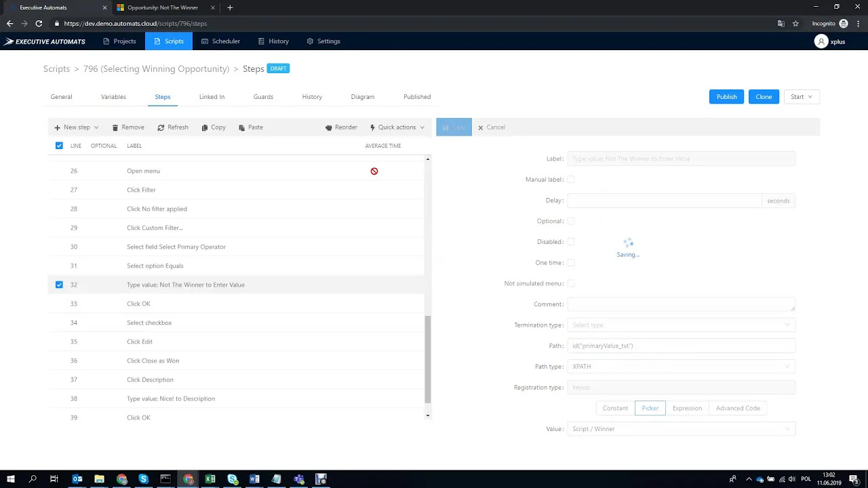Click the Cancel X icon next to Save
Screen dimensions: 868x488
pos(481,127)
